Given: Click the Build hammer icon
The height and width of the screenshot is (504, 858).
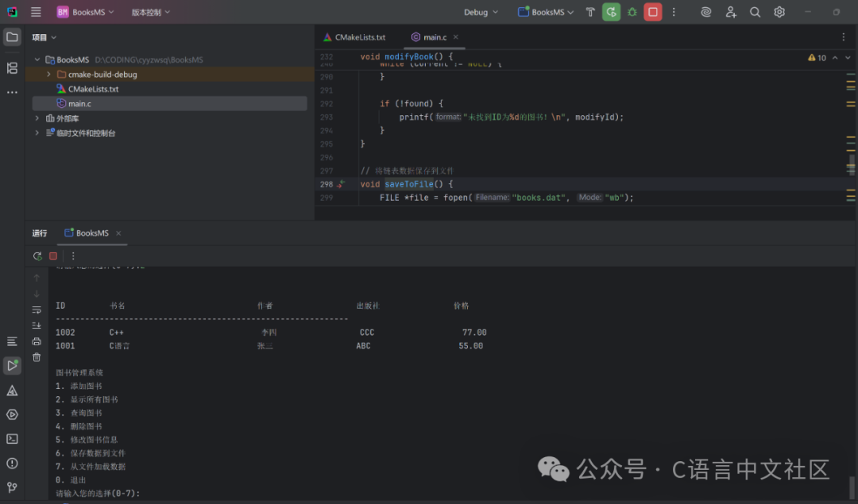Looking at the screenshot, I should pyautogui.click(x=589, y=12).
